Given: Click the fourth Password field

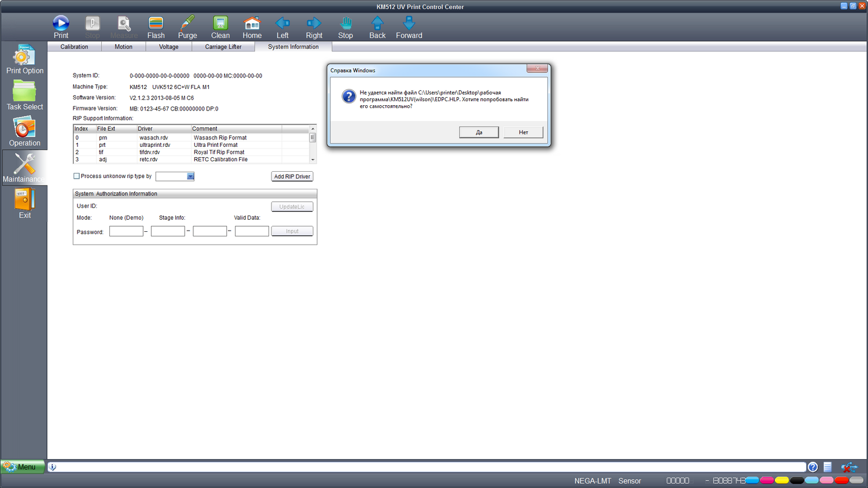Looking at the screenshot, I should tap(252, 231).
